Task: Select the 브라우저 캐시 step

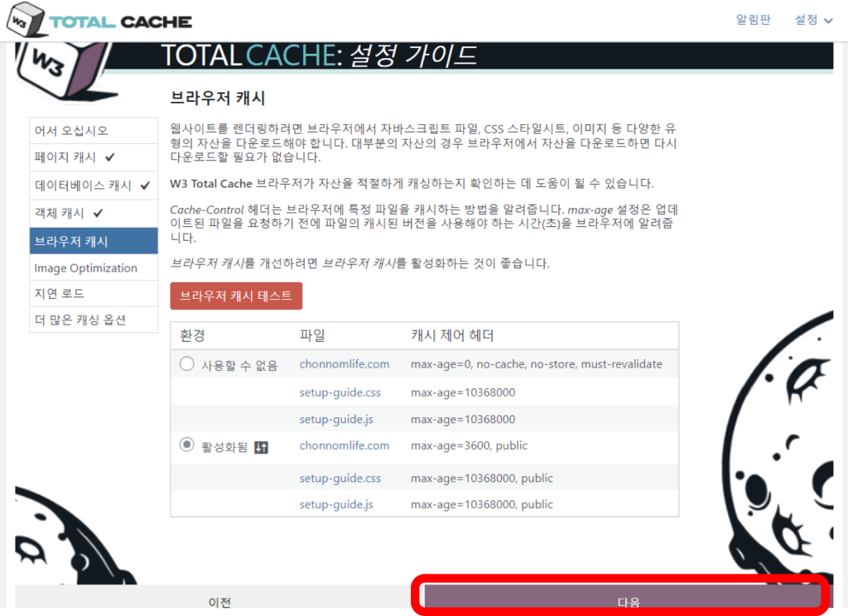Action: point(94,241)
